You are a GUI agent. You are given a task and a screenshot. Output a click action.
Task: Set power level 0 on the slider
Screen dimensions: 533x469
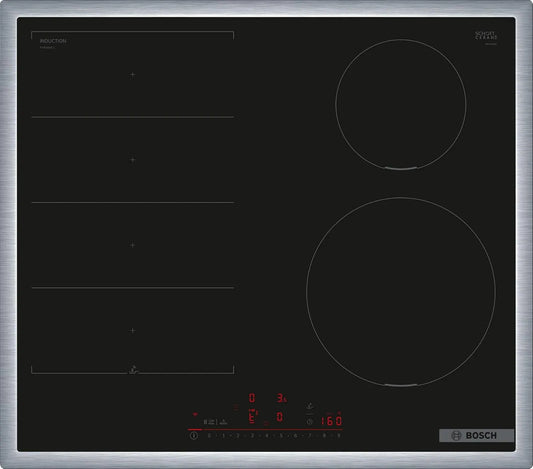coord(209,435)
